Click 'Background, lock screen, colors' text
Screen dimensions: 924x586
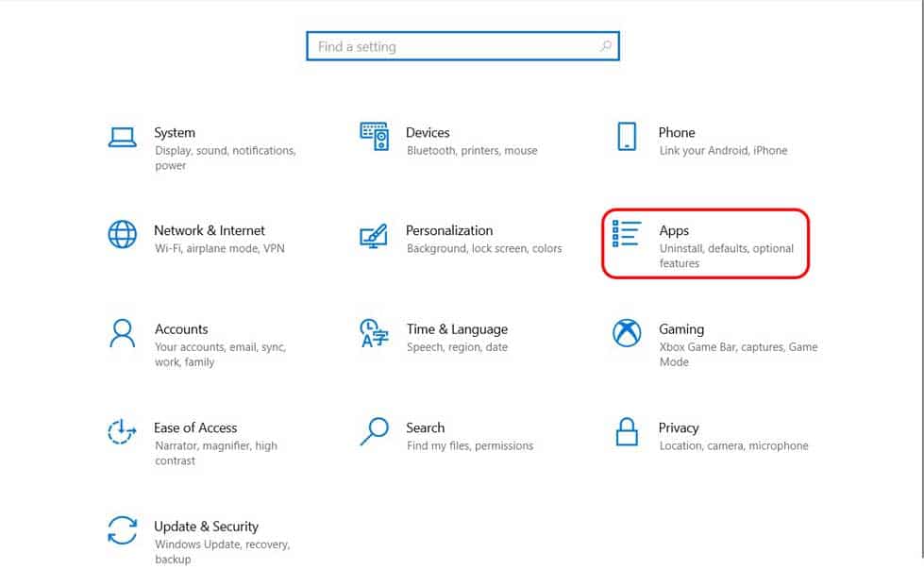click(484, 248)
